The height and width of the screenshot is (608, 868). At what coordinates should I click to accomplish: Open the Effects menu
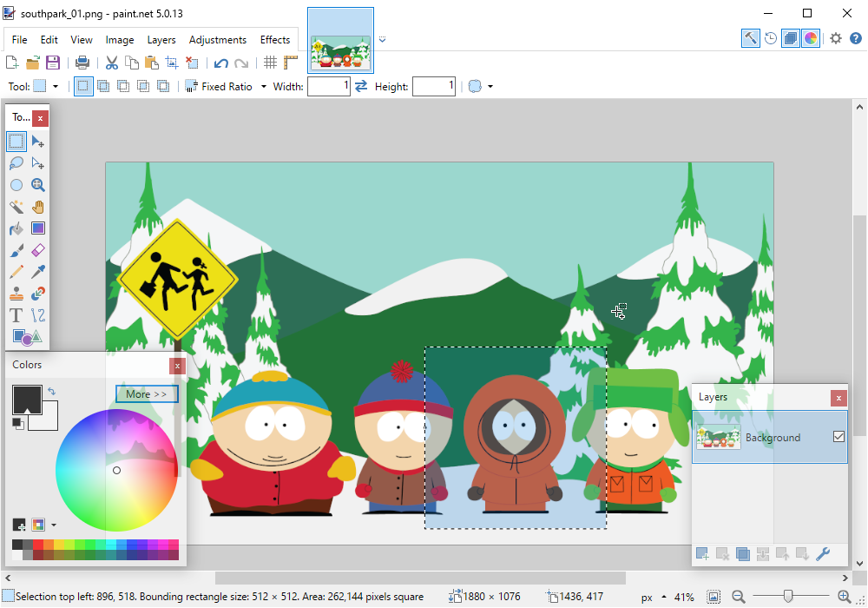click(275, 40)
